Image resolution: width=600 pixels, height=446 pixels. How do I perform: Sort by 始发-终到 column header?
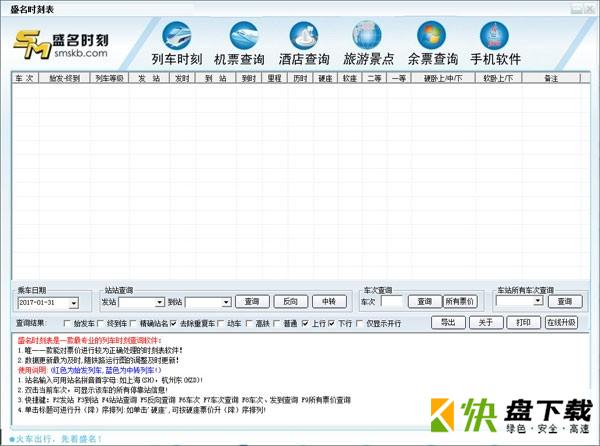pyautogui.click(x=64, y=78)
